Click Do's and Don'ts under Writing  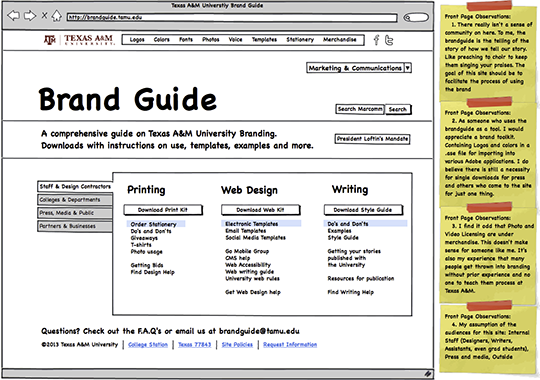(x=347, y=224)
